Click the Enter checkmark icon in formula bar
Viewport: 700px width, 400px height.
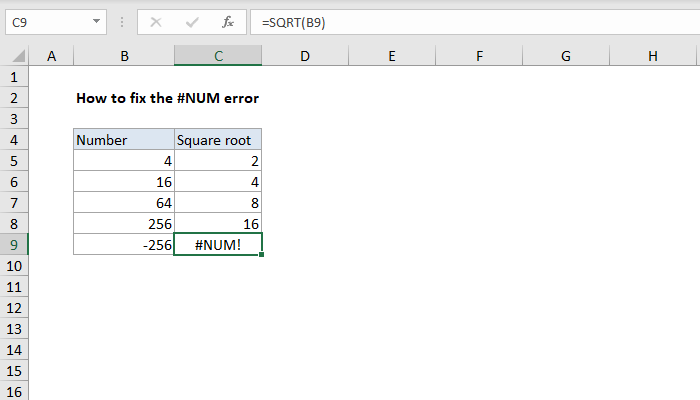191,21
